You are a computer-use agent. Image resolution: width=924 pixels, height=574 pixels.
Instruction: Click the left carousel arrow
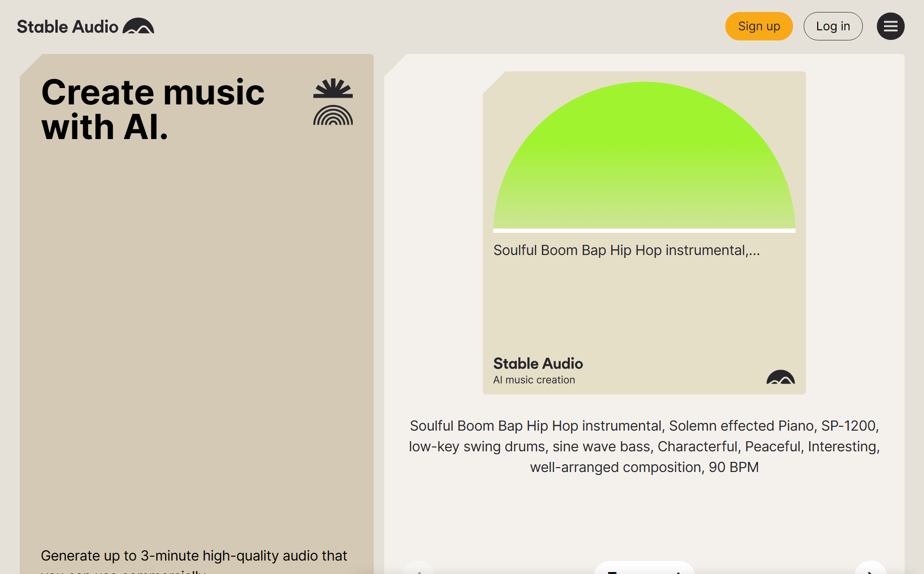tap(418, 571)
